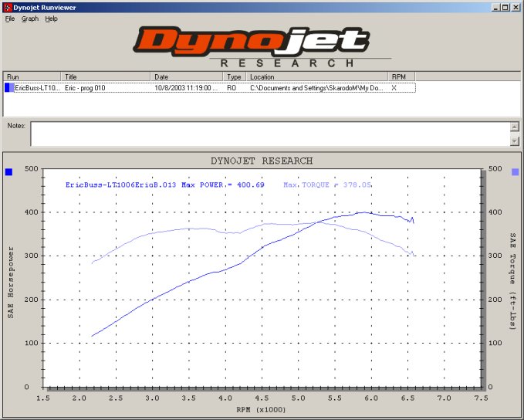Sort list by Run column header
The height and width of the screenshot is (420, 524).
coord(32,77)
